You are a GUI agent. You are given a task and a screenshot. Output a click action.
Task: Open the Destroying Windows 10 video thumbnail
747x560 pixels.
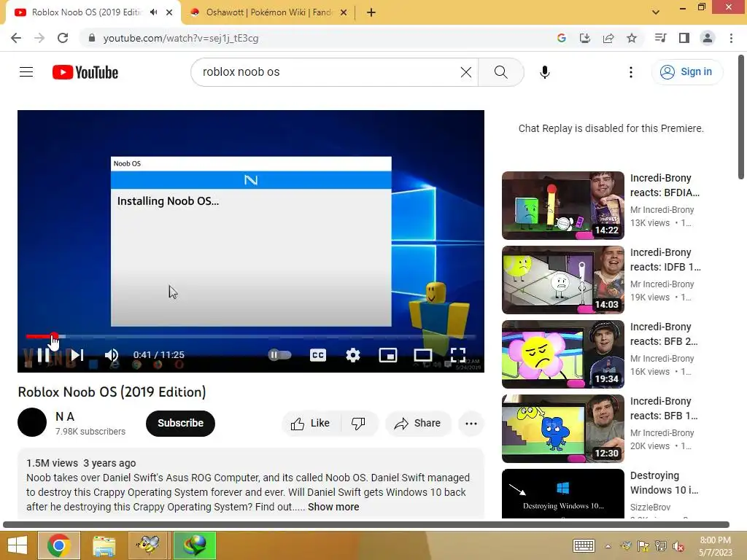[x=562, y=494]
